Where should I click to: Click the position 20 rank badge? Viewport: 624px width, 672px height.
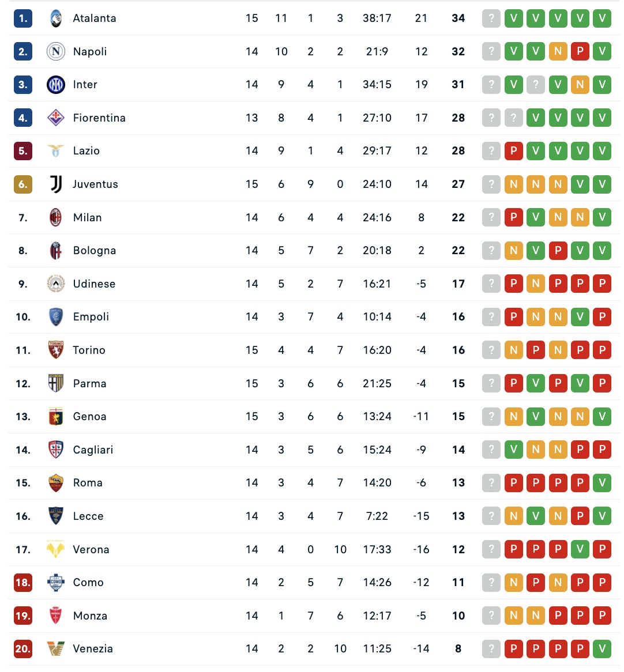point(23,649)
